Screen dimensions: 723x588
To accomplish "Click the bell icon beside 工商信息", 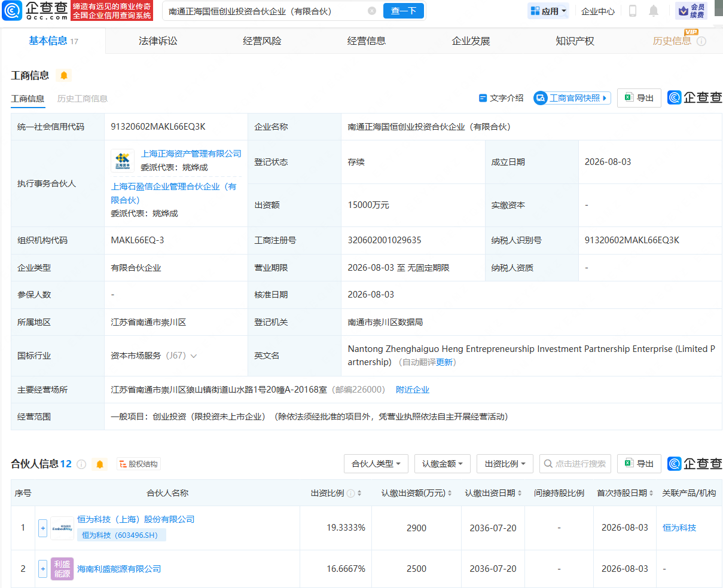I will tap(64, 75).
